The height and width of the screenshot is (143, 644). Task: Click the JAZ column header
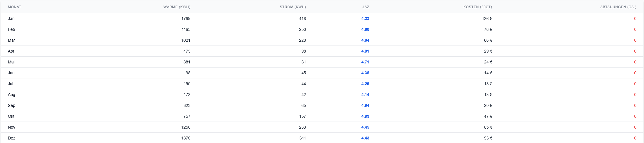click(366, 7)
